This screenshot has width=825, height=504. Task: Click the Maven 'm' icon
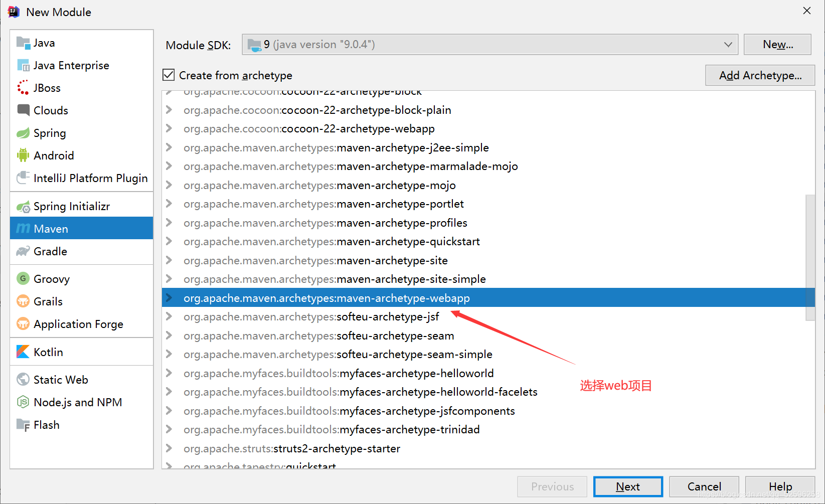[23, 229]
